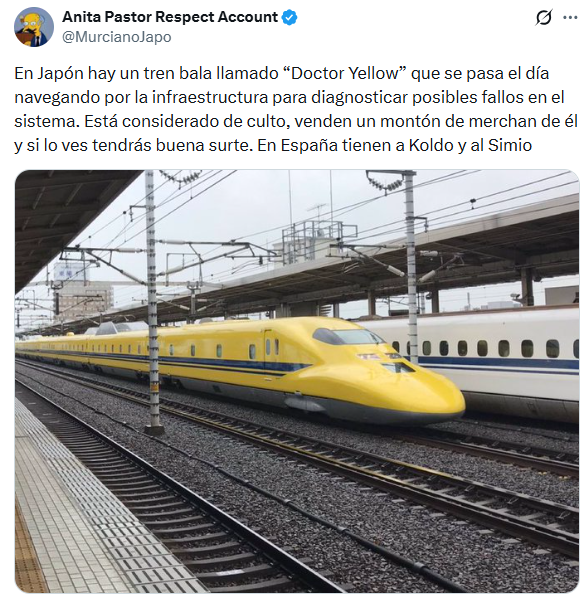The width and height of the screenshot is (588, 602).
Task: Open the Grok explain-this-post icon
Action: [x=544, y=17]
